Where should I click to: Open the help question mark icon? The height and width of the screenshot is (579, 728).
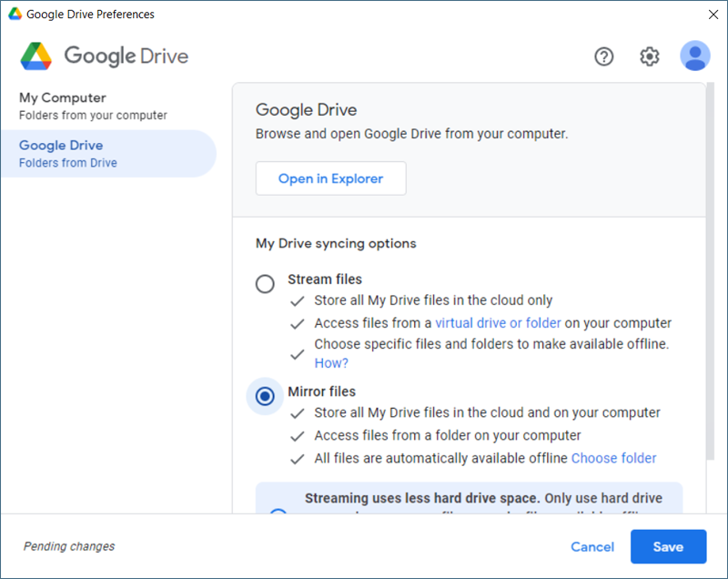(603, 56)
